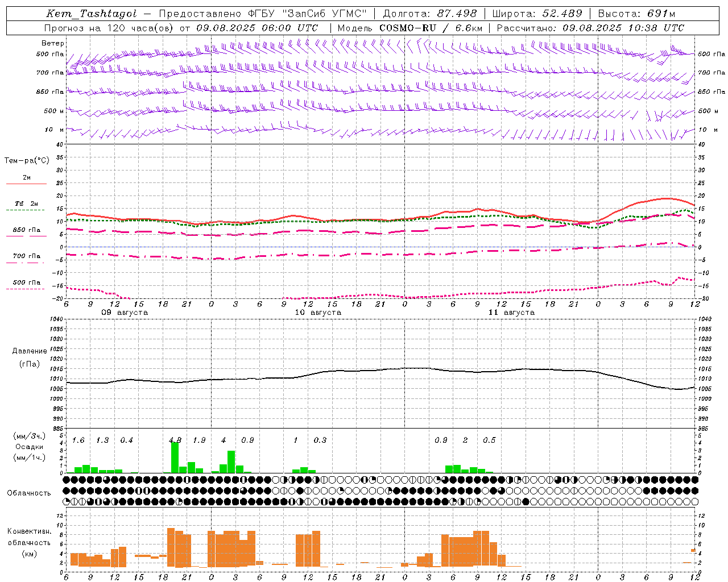728x582 pixels.
Task: Click the Тем-ра(°C) panel label
Action: [27, 161]
